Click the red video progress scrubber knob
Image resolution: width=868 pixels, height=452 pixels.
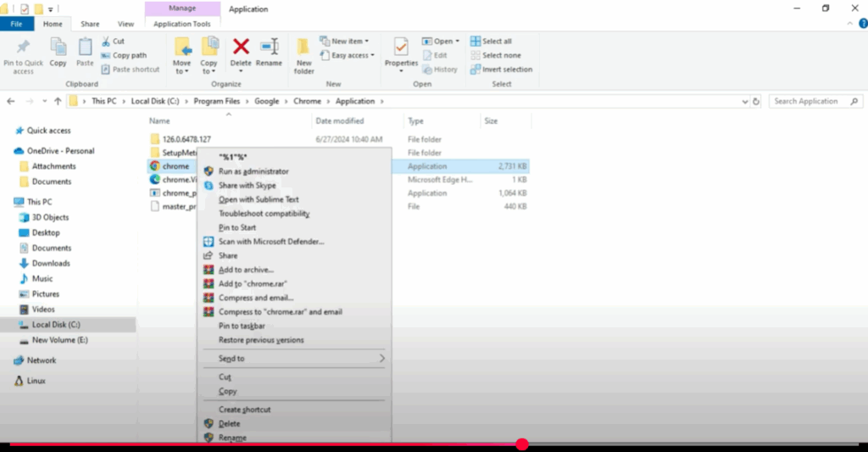521,444
